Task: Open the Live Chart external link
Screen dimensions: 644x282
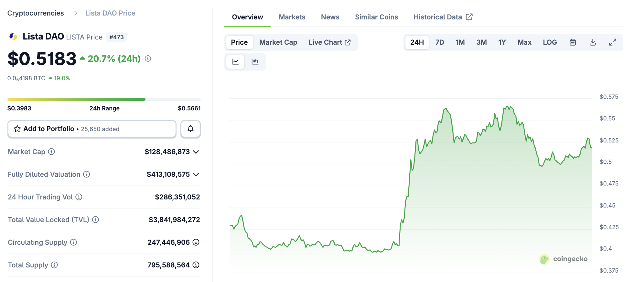Action: [x=329, y=42]
